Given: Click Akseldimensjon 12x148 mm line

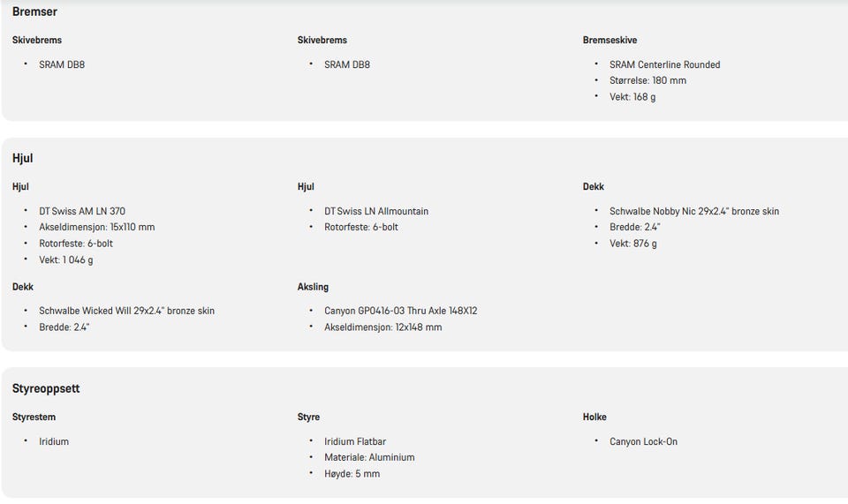Looking at the screenshot, I should (382, 327).
